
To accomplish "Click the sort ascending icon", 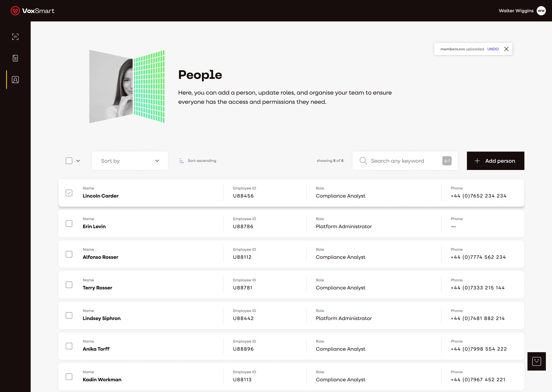I will coord(182,161).
